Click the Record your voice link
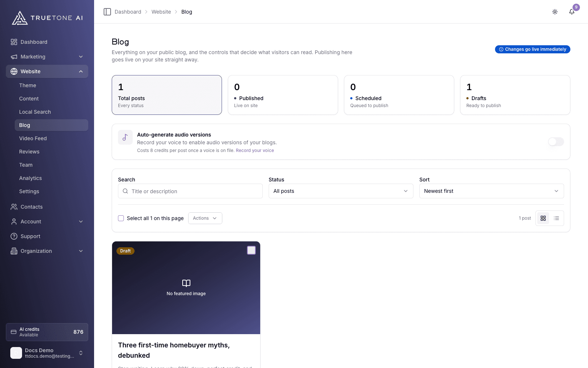 (255, 151)
